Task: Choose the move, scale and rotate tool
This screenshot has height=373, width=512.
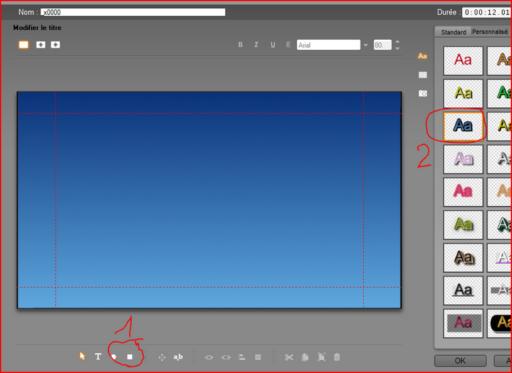Action: tap(162, 357)
